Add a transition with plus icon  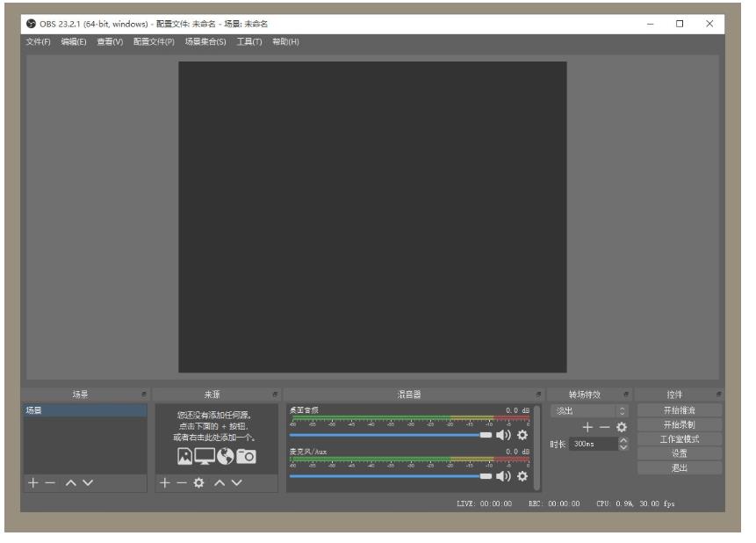[587, 427]
